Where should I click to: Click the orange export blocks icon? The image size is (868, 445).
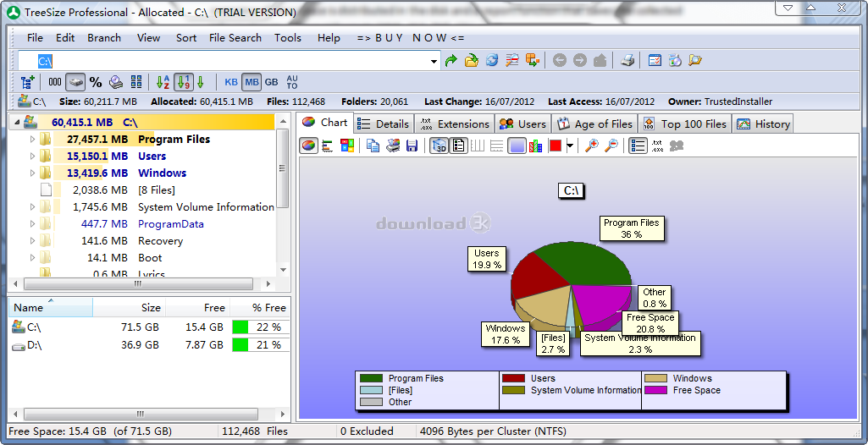point(532,60)
